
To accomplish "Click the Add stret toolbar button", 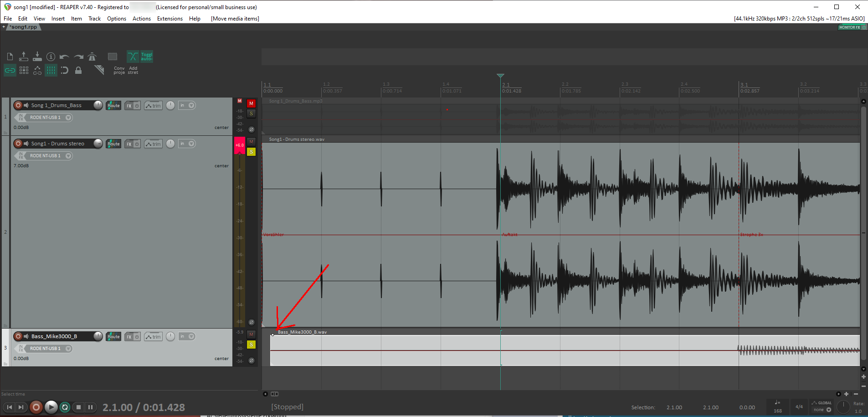I will (133, 70).
